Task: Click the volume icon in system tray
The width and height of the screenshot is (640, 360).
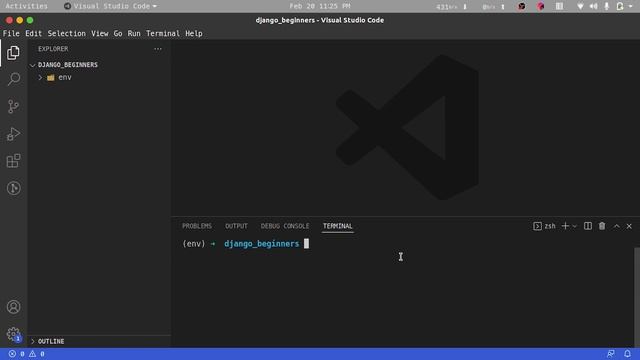Action: tap(593, 6)
